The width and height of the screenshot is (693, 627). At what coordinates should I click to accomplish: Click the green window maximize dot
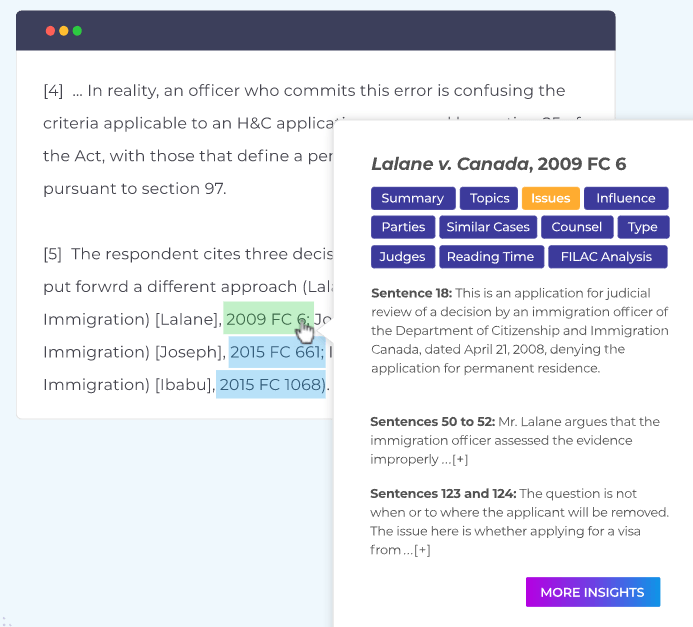(77, 31)
